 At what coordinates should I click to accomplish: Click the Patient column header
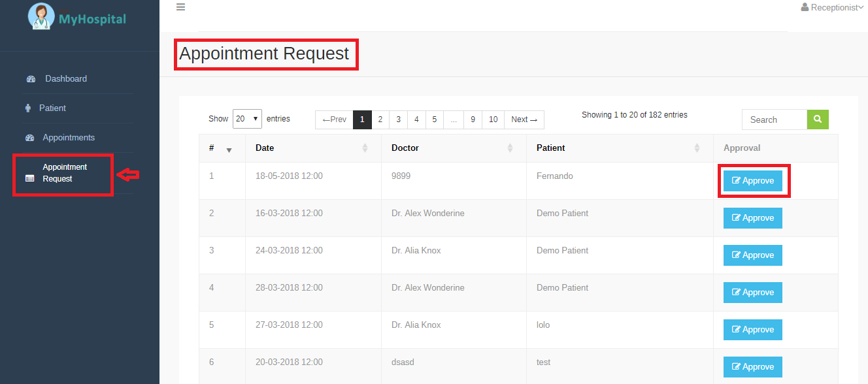(620, 148)
